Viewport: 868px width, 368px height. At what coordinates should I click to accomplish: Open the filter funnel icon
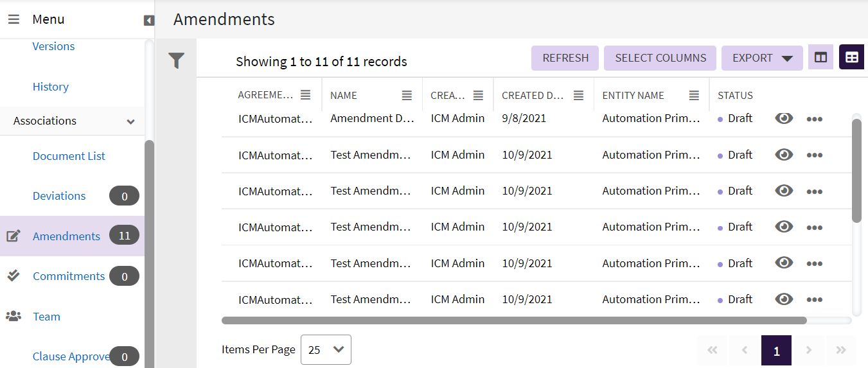(x=177, y=61)
